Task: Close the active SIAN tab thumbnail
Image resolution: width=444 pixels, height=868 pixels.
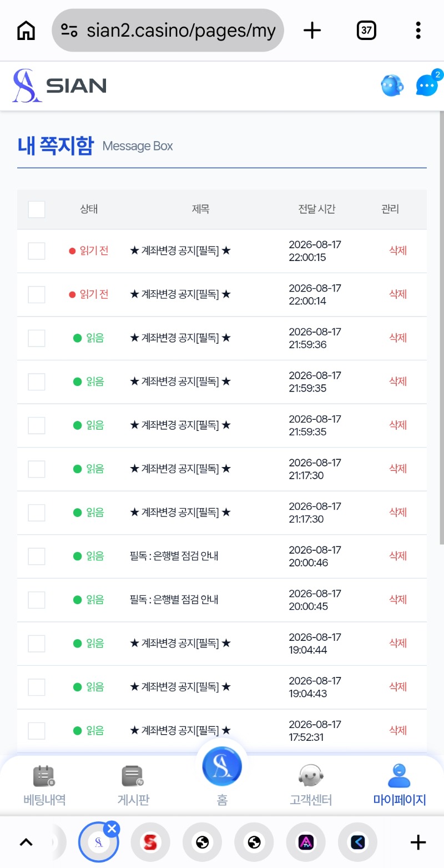Action: tap(112, 829)
